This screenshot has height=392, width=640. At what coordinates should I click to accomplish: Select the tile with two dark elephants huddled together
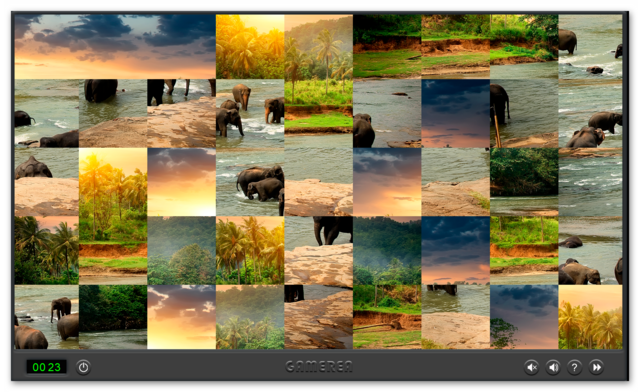click(250, 182)
